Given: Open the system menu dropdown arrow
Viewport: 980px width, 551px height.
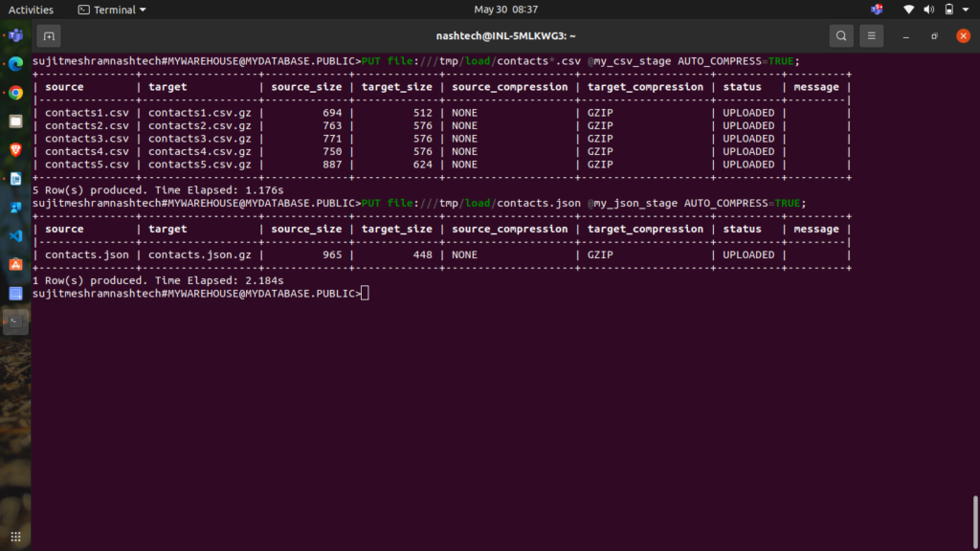Looking at the screenshot, I should click(x=968, y=10).
